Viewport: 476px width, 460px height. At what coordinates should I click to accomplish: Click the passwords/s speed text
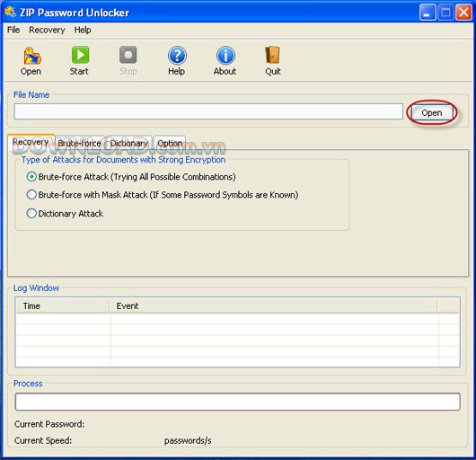click(x=188, y=440)
